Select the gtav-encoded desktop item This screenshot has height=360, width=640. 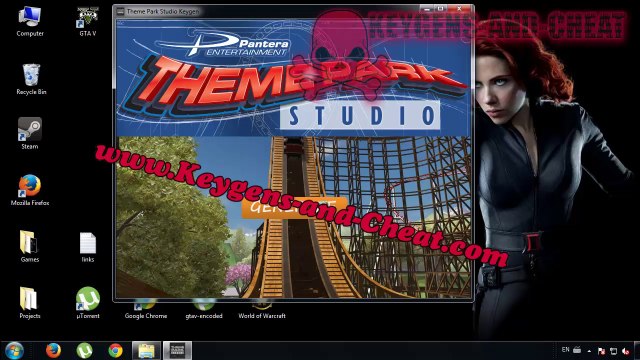[x=204, y=311]
